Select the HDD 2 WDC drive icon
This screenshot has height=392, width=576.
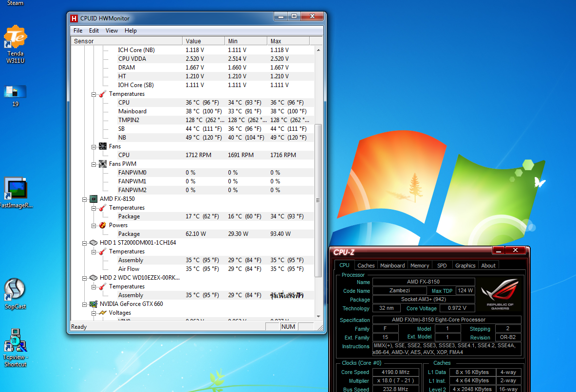93,278
